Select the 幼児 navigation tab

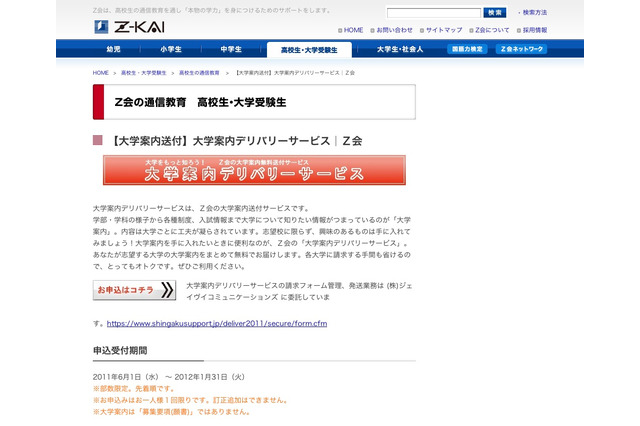click(113, 49)
